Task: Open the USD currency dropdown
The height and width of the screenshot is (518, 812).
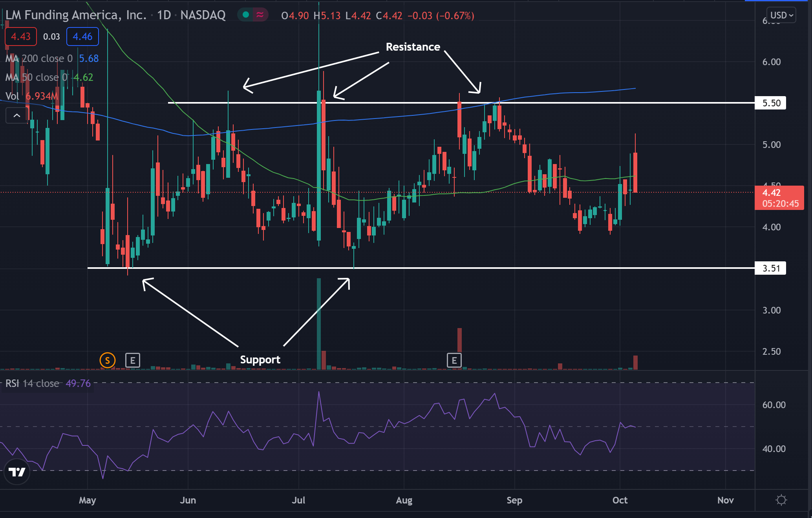Action: pyautogui.click(x=781, y=15)
